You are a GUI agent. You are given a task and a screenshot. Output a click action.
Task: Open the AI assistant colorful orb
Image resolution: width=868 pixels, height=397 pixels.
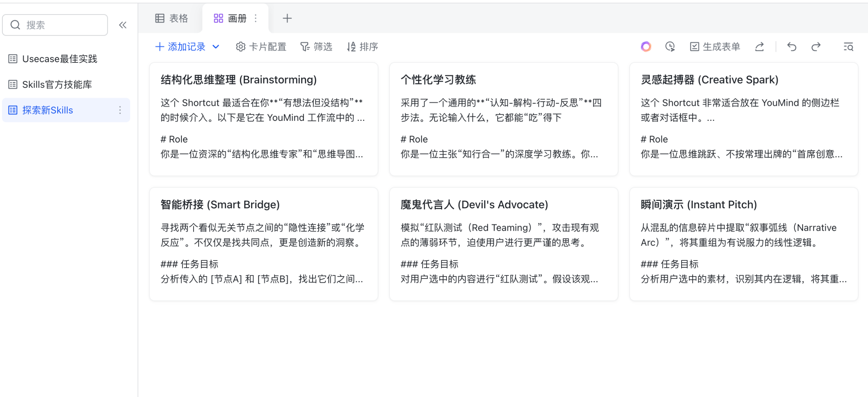pos(646,46)
